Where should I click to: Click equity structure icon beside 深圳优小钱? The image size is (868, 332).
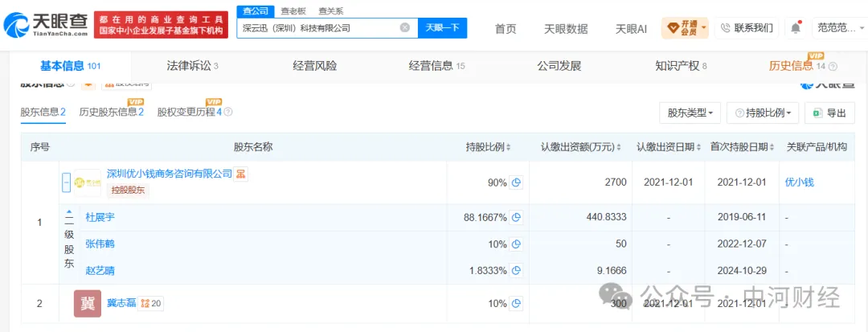pyautogui.click(x=241, y=174)
